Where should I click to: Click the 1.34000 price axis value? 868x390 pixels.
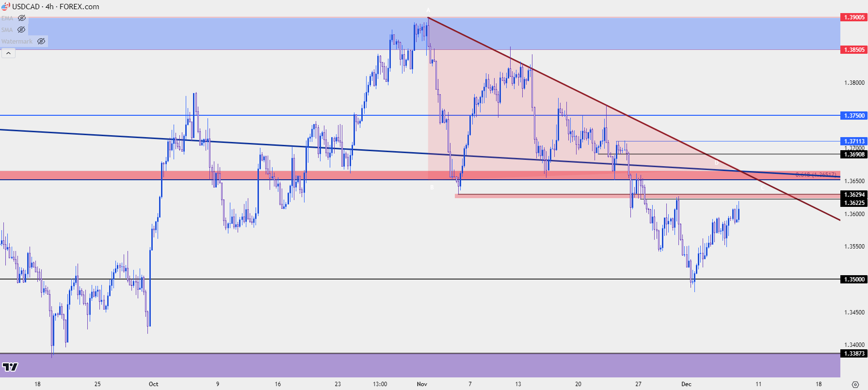(x=854, y=344)
